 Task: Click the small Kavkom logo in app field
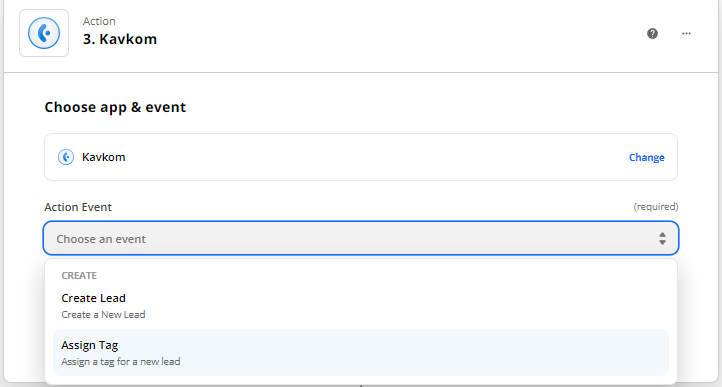(66, 157)
